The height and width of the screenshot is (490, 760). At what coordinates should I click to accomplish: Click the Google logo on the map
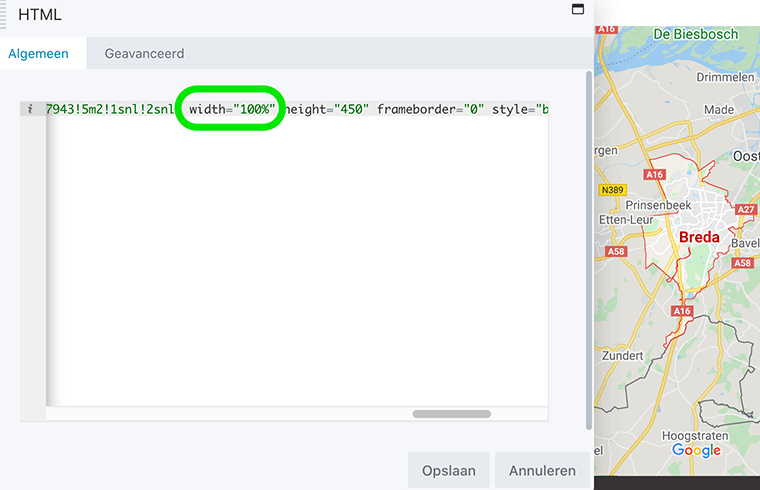point(696,450)
